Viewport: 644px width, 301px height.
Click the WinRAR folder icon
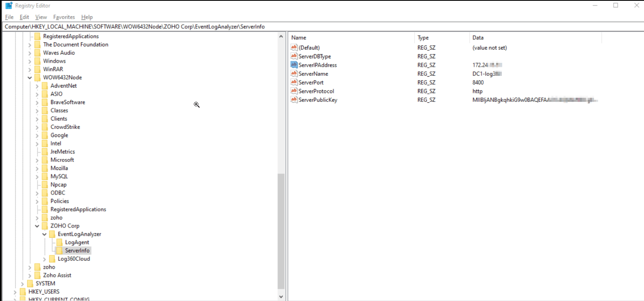click(x=38, y=69)
